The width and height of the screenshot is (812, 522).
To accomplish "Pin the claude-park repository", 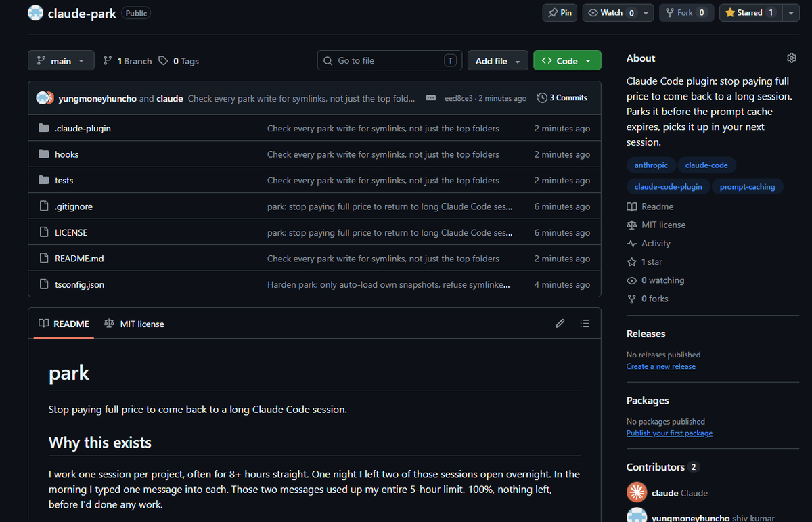I will point(560,13).
